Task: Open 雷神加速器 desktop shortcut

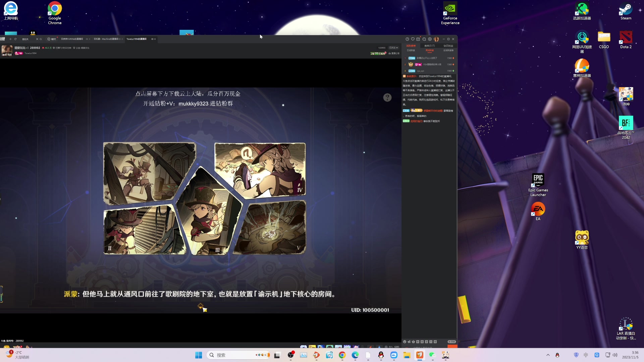Action: coord(582,68)
